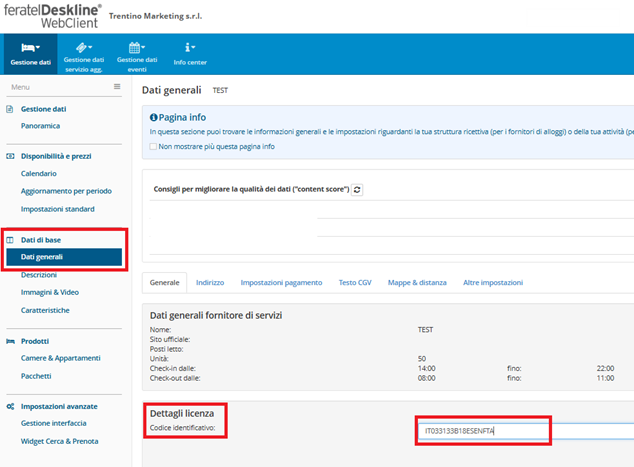Viewport: 634px width, 467px height.
Task: Click the Codice identificativo input field
Action: 526,431
